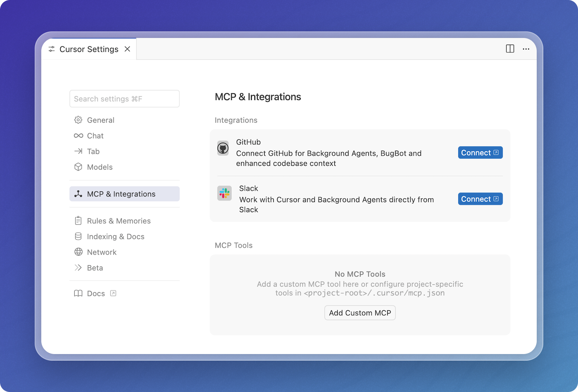Viewport: 578px width, 392px height.
Task: Focus the Search settings field
Action: click(124, 99)
